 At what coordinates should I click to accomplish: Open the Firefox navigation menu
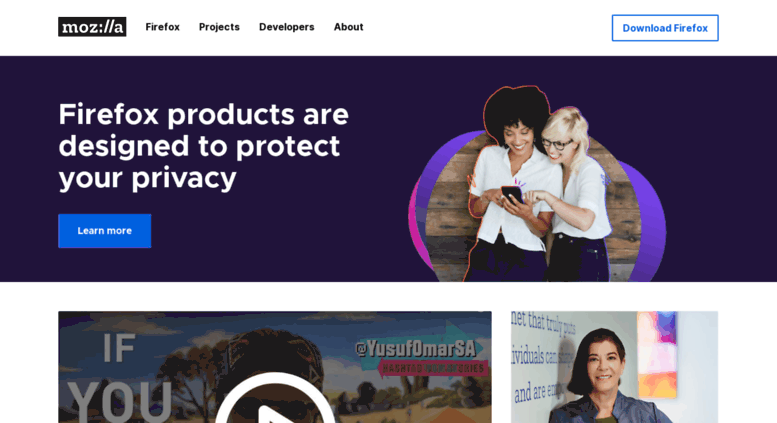[163, 27]
